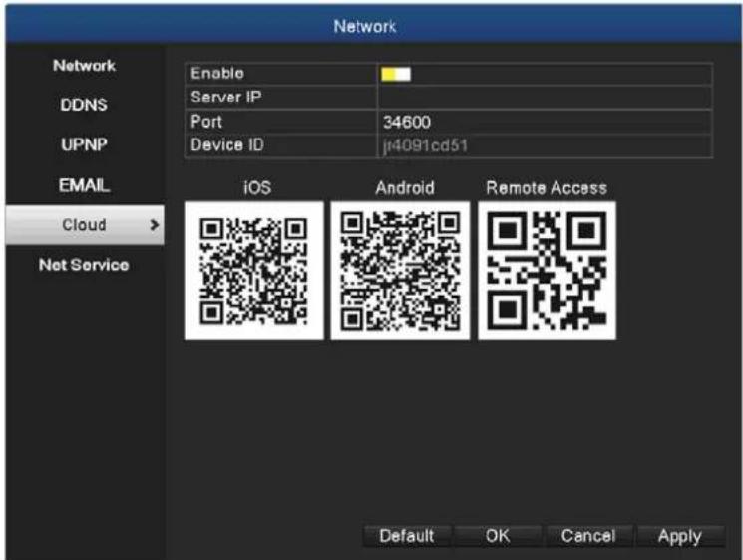Image resolution: width=743 pixels, height=560 pixels.
Task: Click the Remote Access heading text
Action: coord(547,188)
